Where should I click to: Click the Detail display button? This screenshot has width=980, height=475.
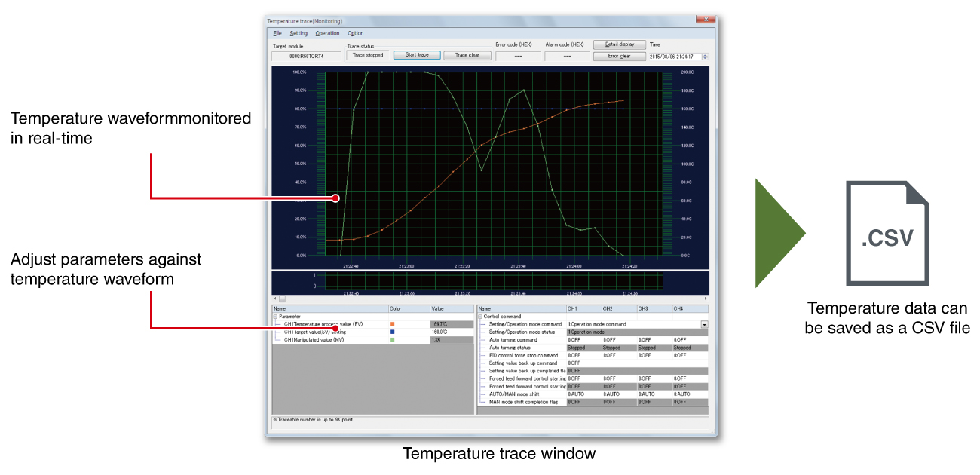(x=620, y=44)
